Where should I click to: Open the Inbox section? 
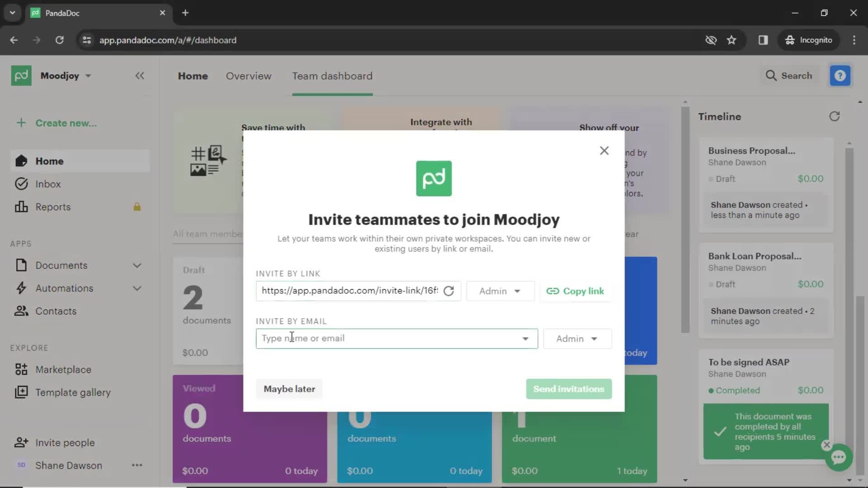(47, 184)
